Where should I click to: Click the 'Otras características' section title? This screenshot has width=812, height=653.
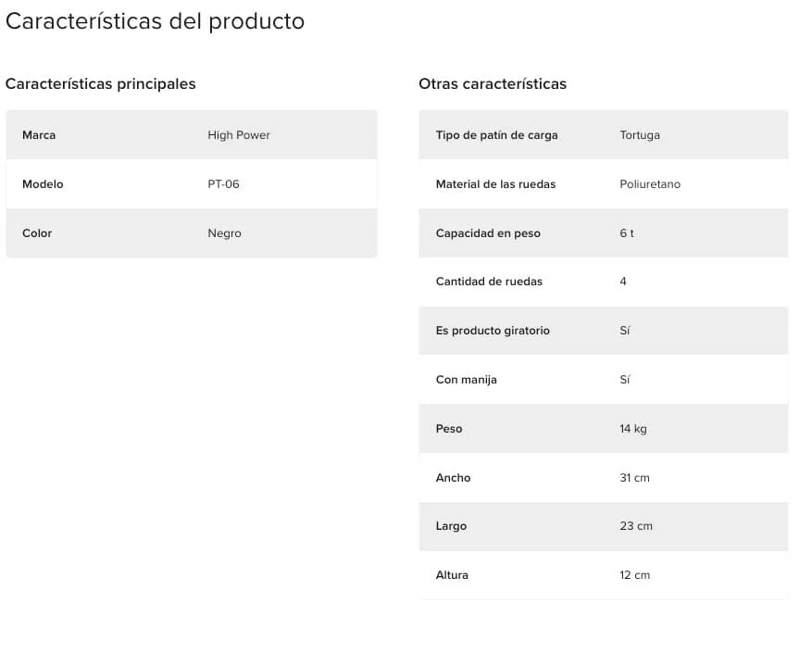[x=493, y=84]
